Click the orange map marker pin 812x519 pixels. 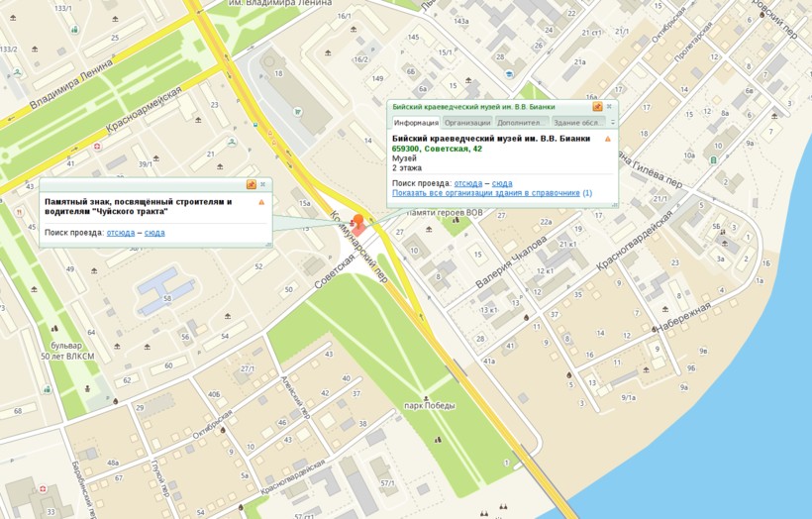click(357, 222)
